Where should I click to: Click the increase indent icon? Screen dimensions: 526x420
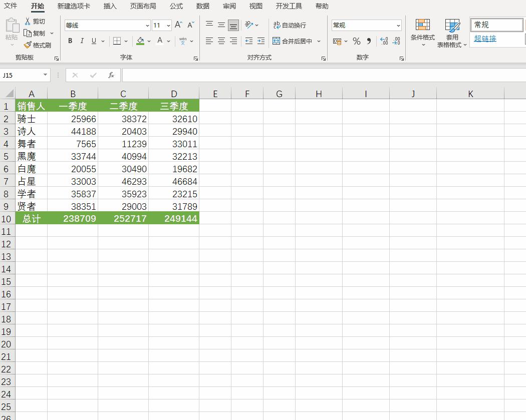tap(260, 41)
